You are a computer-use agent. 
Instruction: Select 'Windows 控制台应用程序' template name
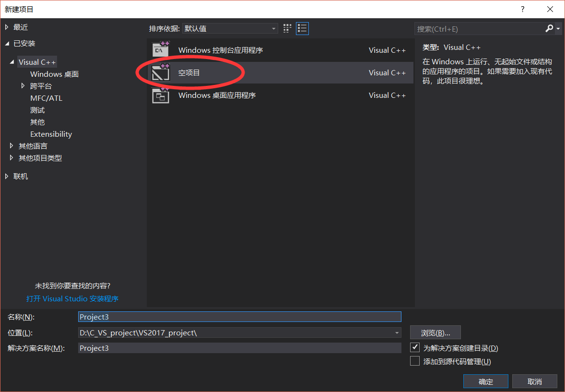[x=221, y=50]
